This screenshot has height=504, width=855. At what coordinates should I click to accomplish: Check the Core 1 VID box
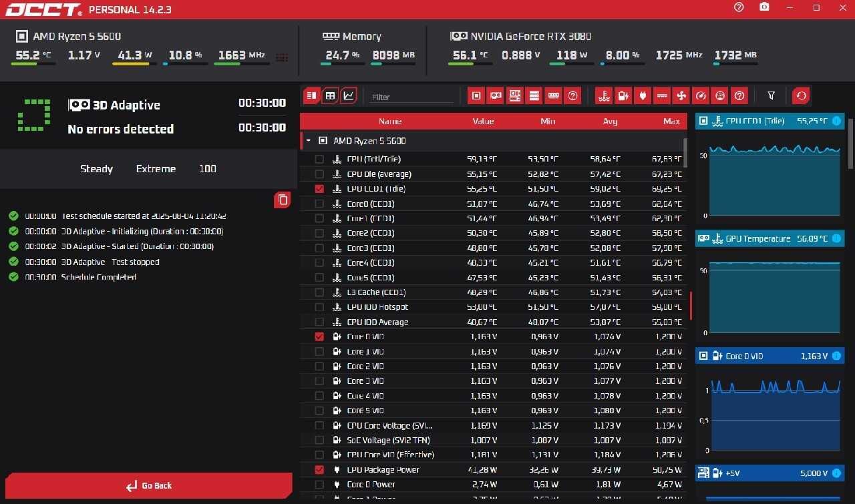(x=319, y=351)
